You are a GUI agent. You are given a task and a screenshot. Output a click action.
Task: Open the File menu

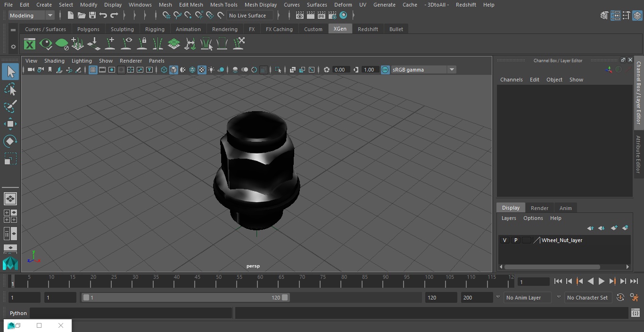8,5
